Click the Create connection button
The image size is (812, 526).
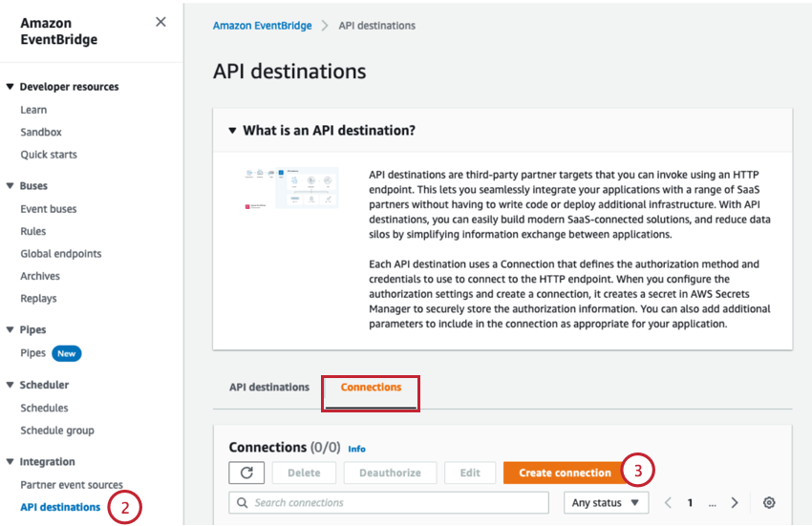[x=565, y=473]
